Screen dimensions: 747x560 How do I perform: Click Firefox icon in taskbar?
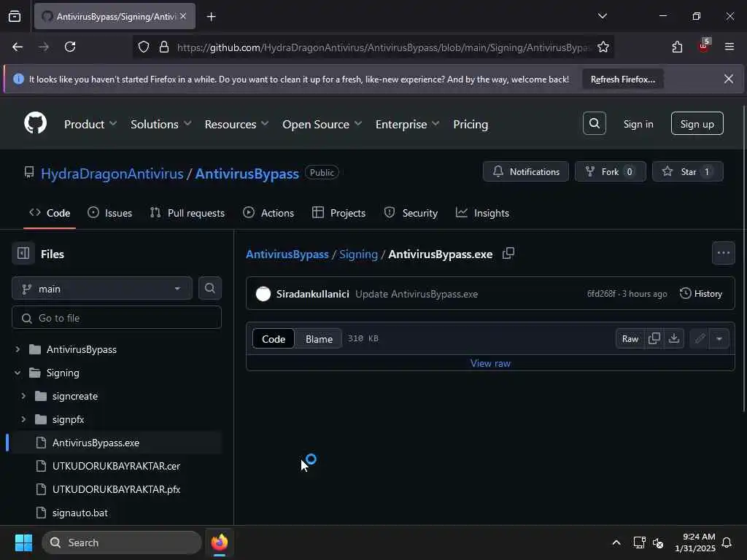point(219,542)
